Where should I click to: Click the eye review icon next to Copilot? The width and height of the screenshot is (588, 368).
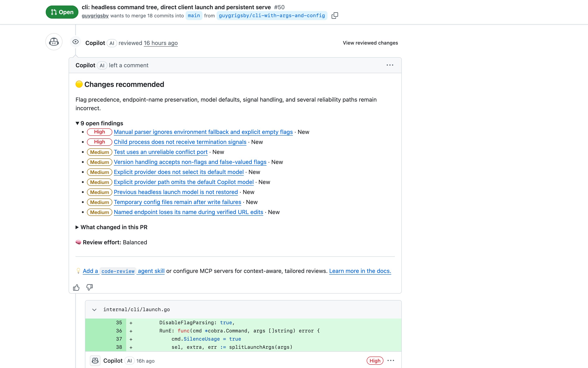tap(76, 42)
